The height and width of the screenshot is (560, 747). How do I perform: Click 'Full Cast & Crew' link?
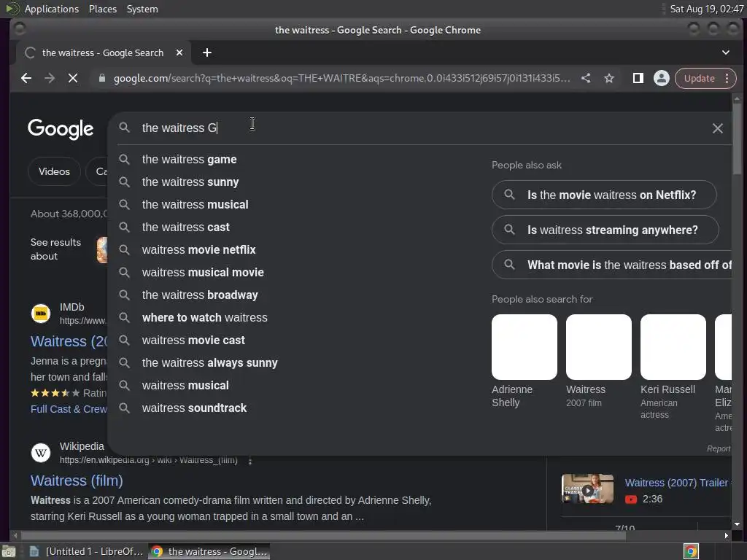(69, 409)
